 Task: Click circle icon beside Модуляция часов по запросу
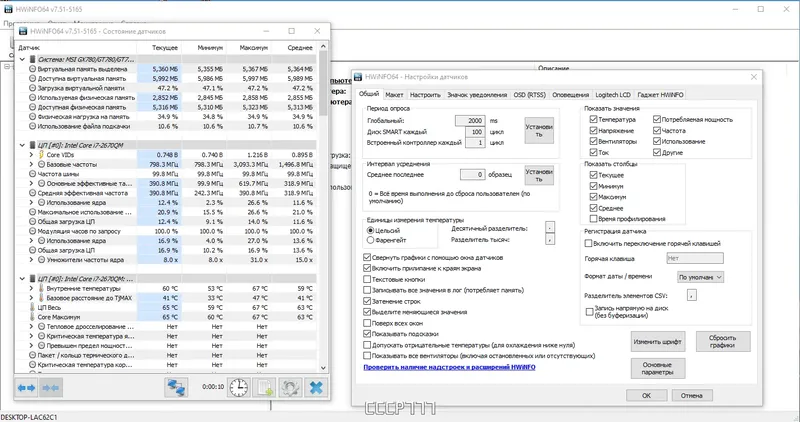pyautogui.click(x=33, y=231)
